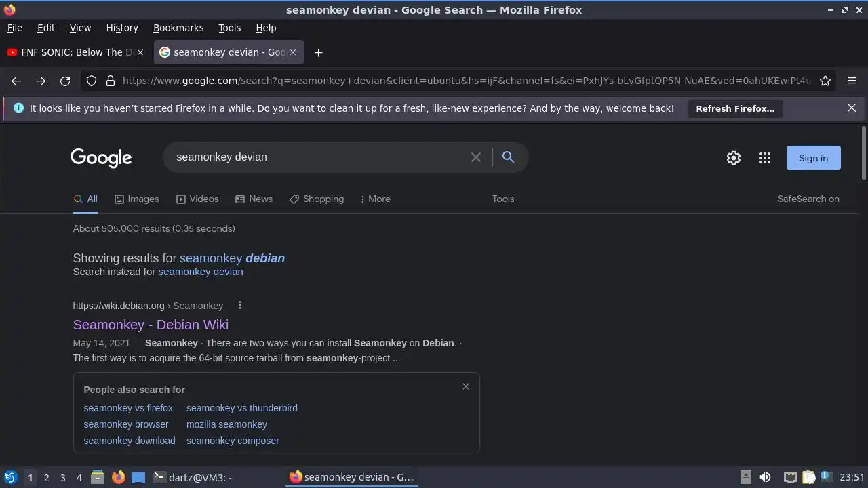Image resolution: width=868 pixels, height=488 pixels.
Task: Launch the file manager from the taskbar
Action: [x=98, y=477]
